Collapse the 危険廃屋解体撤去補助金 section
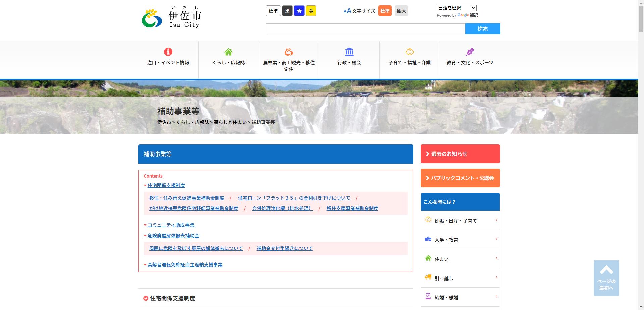 pyautogui.click(x=173, y=236)
